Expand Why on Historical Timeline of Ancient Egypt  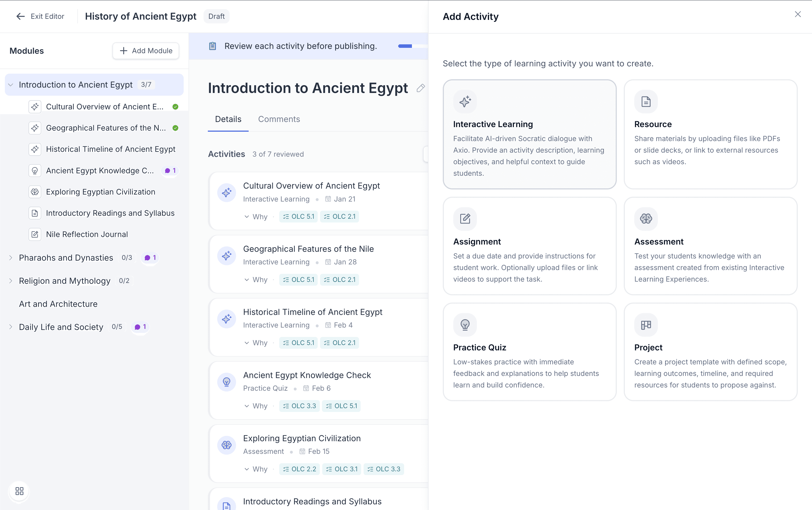pyautogui.click(x=256, y=343)
